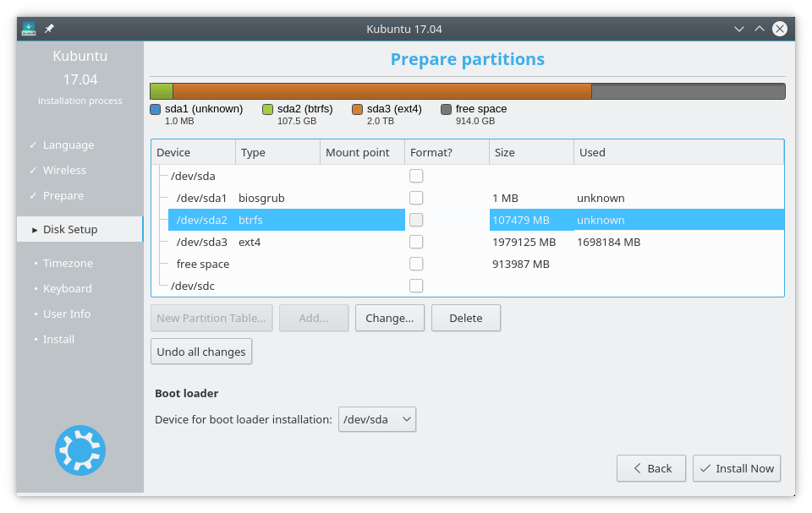Toggle format checkbox for /dev/sda
The height and width of the screenshot is (513, 812).
pos(416,176)
